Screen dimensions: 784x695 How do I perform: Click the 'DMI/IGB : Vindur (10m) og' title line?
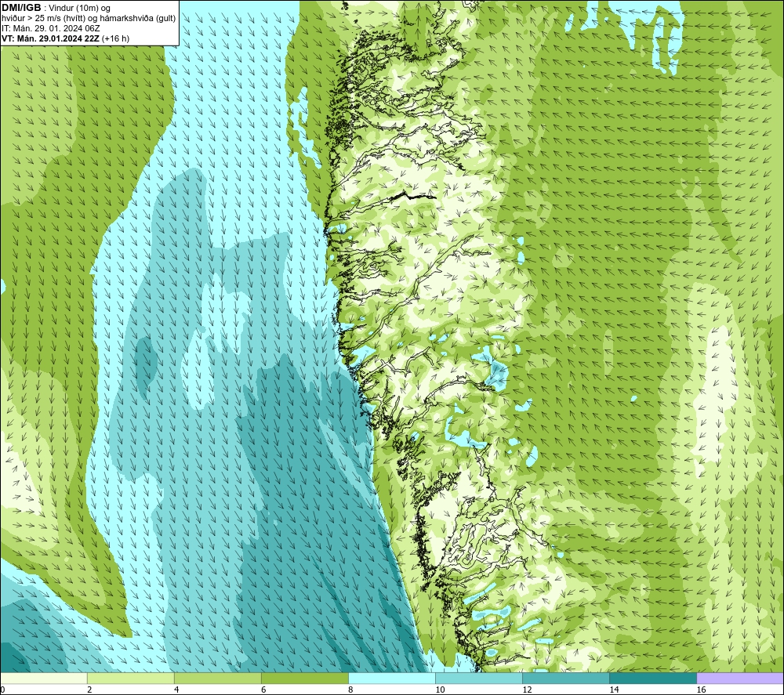56,8
